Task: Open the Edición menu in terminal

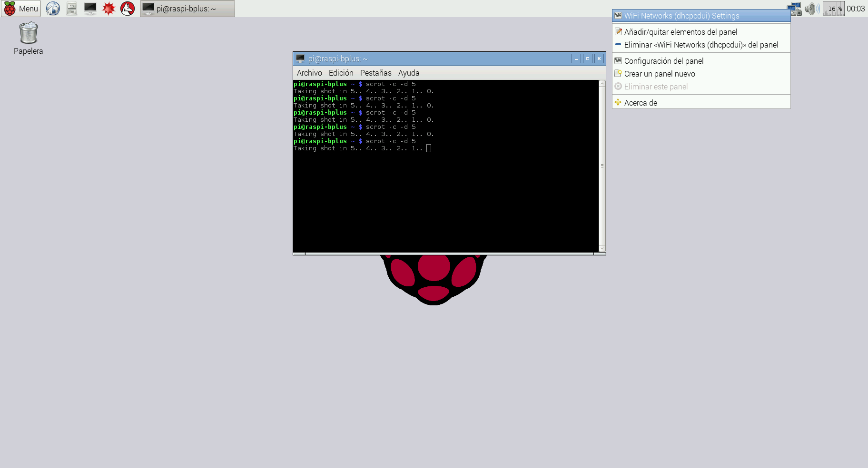Action: tap(341, 73)
